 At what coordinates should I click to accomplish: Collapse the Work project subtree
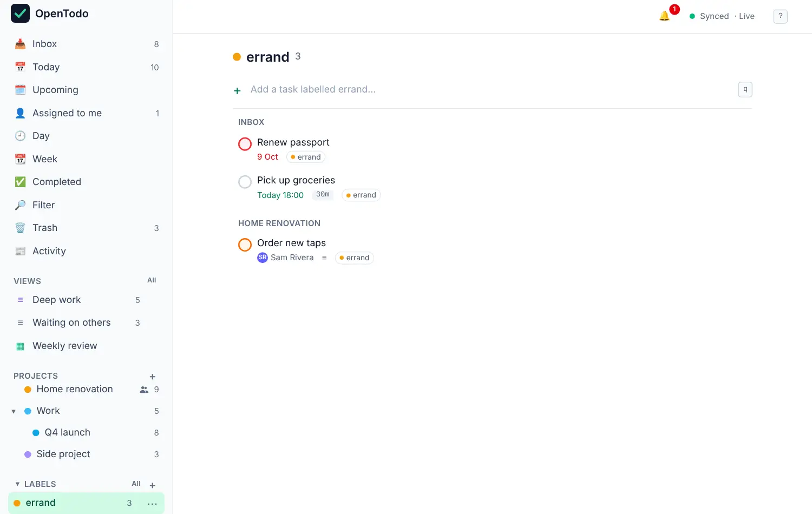coord(14,411)
